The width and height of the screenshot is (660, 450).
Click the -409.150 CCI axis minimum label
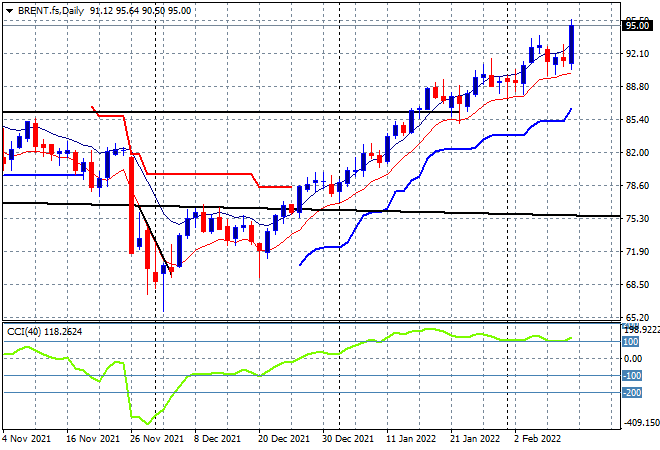click(641, 422)
